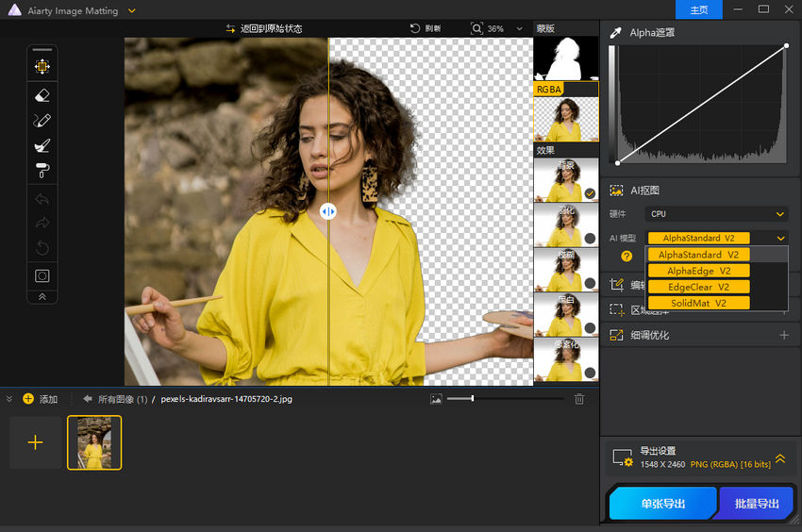The height and width of the screenshot is (532, 802).
Task: Click the trash icon to delete image
Action: [x=579, y=399]
